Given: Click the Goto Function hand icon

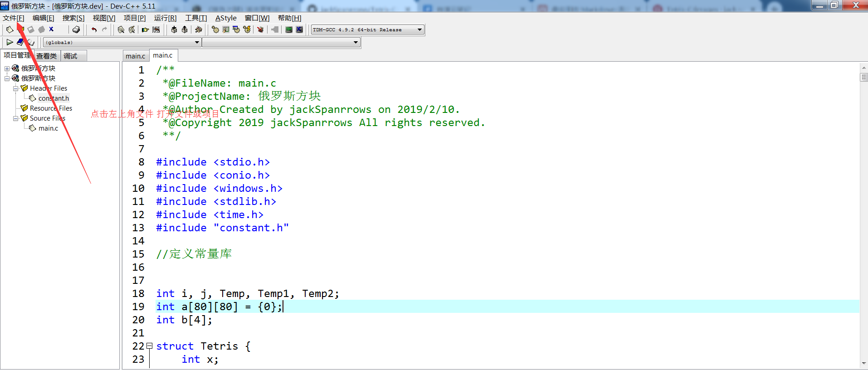Looking at the screenshot, I should (x=145, y=29).
